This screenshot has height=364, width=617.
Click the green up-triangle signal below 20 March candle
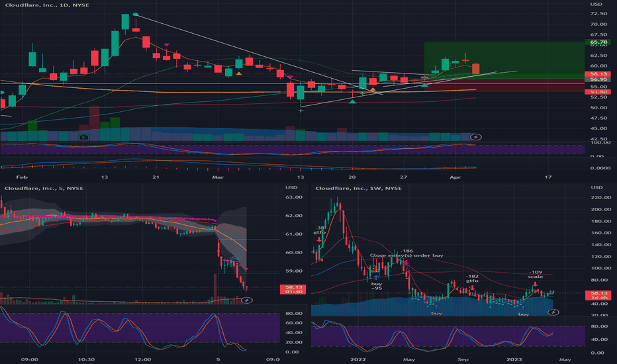tap(353, 101)
